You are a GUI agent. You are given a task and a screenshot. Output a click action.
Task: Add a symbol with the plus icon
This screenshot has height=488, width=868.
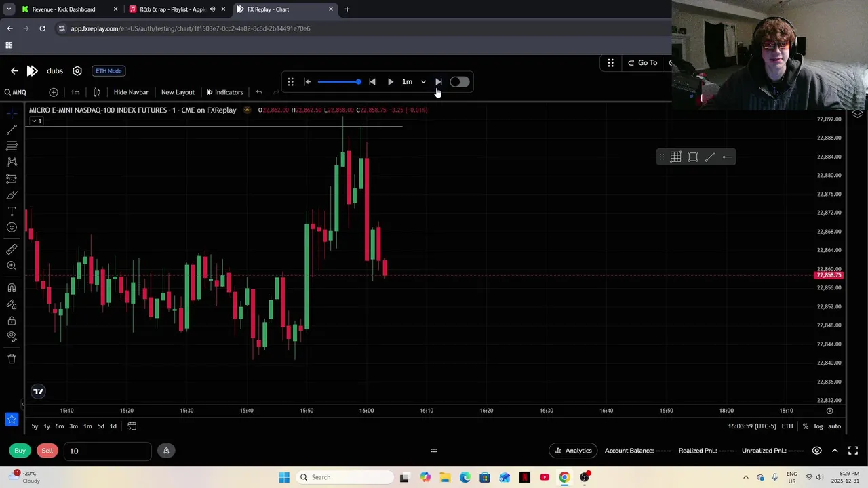click(x=54, y=92)
